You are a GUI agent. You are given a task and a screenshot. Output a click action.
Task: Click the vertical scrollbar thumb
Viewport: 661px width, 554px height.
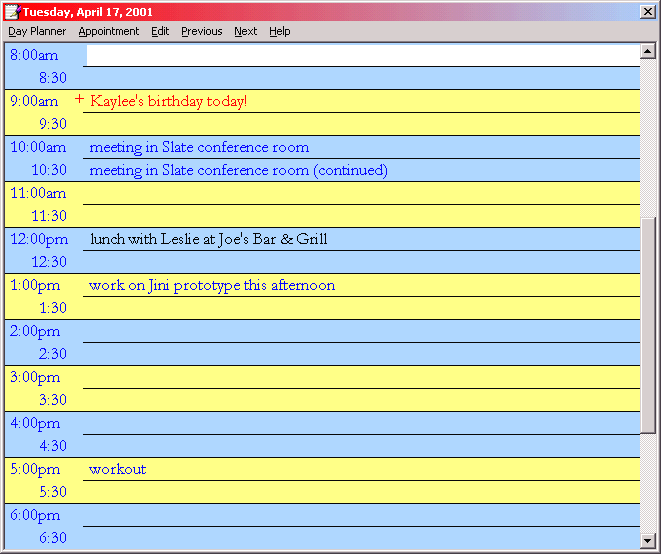point(649,324)
